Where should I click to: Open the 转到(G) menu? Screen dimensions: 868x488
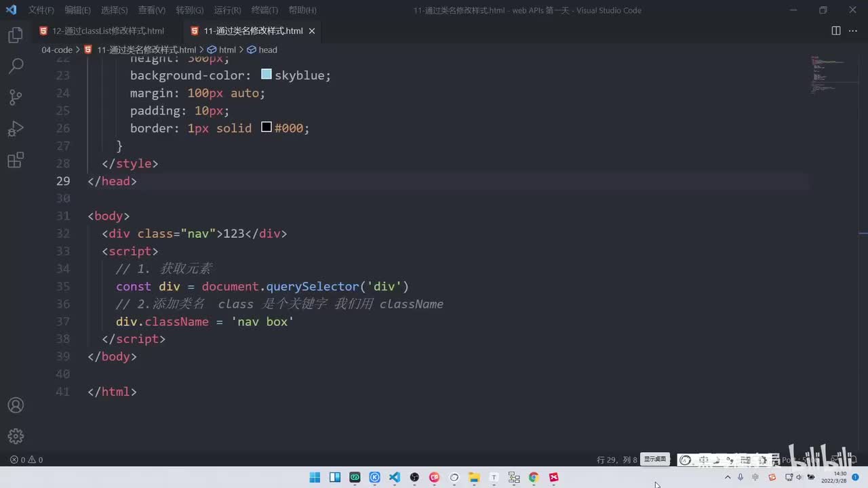pyautogui.click(x=189, y=10)
